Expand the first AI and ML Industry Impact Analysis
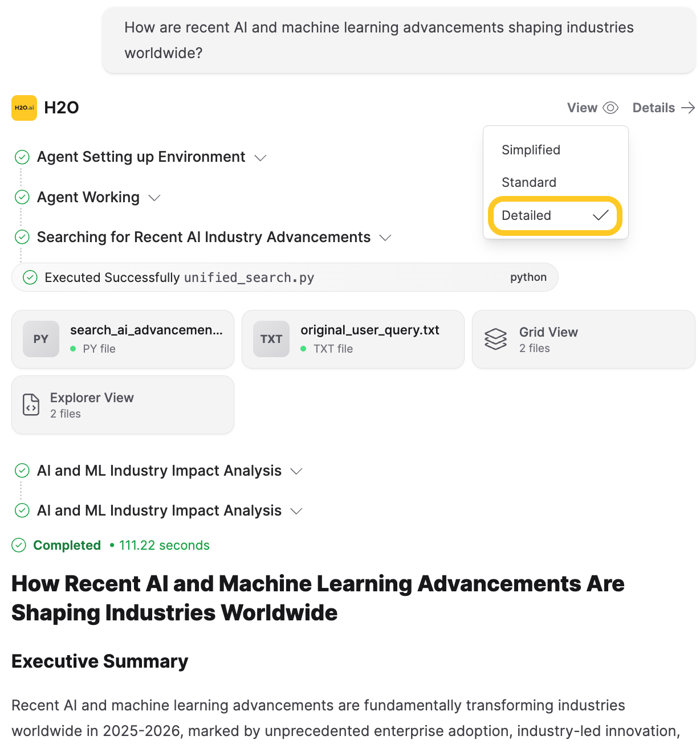This screenshot has height=744, width=700. tap(296, 471)
